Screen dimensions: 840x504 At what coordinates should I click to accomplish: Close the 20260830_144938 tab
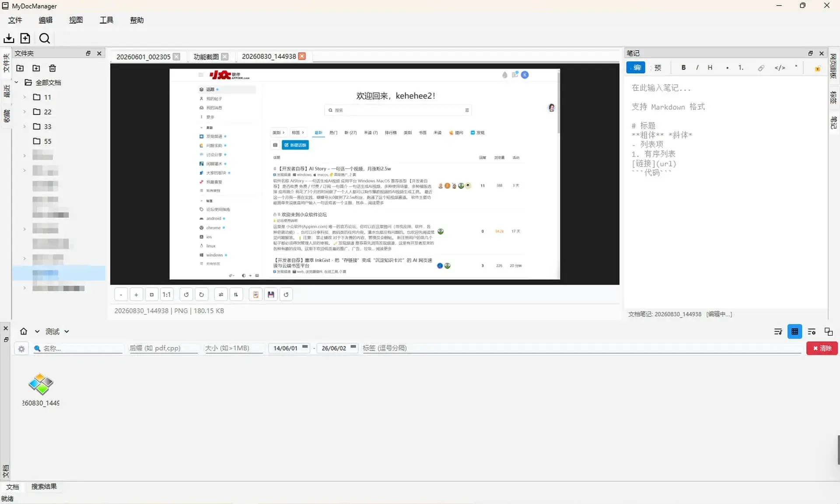coord(302,56)
